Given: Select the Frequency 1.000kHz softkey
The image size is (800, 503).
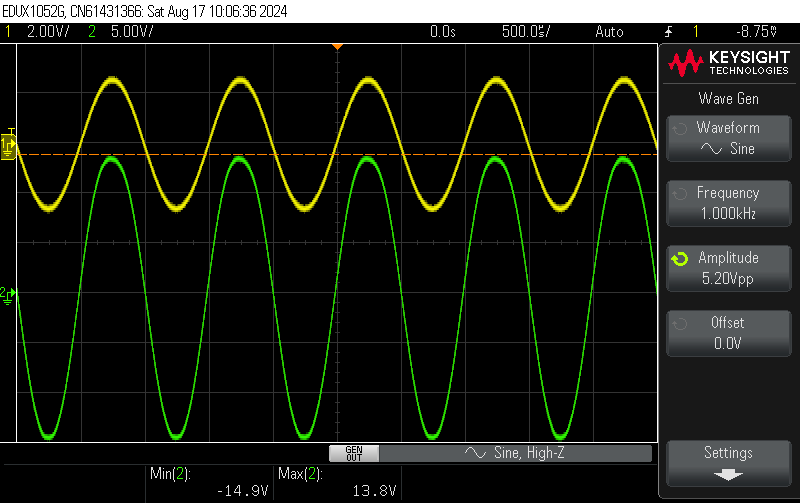Looking at the screenshot, I should click(x=728, y=203).
